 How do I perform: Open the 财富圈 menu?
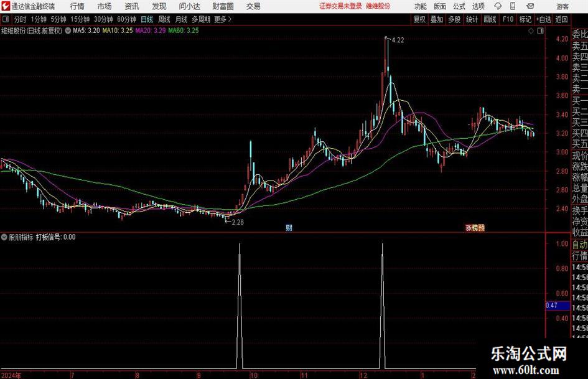[x=223, y=6]
